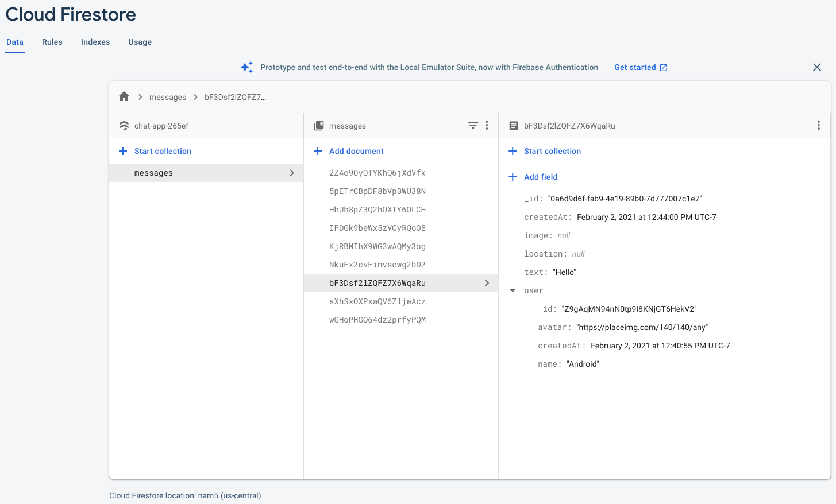Click the image field null value

(x=564, y=235)
